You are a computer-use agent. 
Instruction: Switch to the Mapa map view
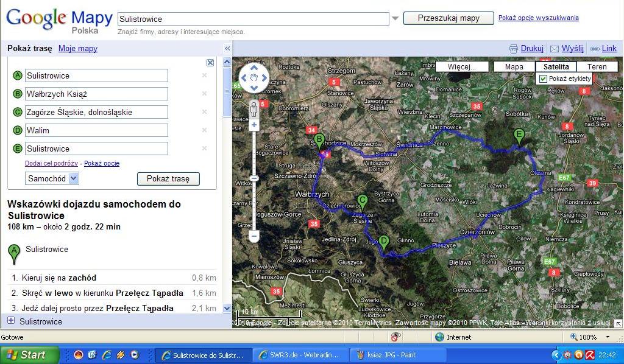pyautogui.click(x=514, y=67)
